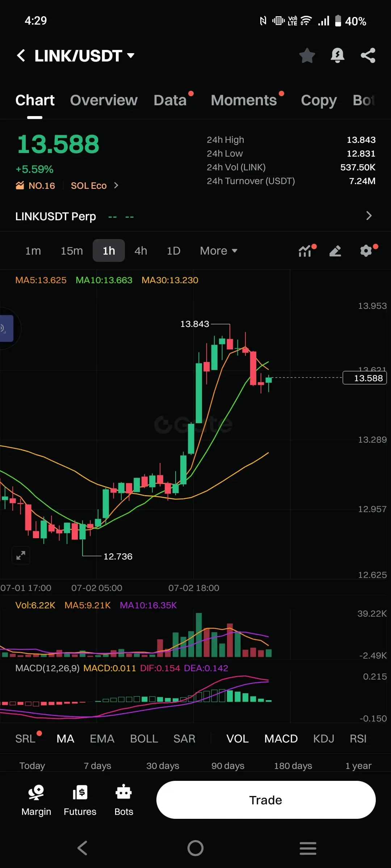Image resolution: width=391 pixels, height=868 pixels.
Task: Open chart settings gear icon
Action: point(366,251)
